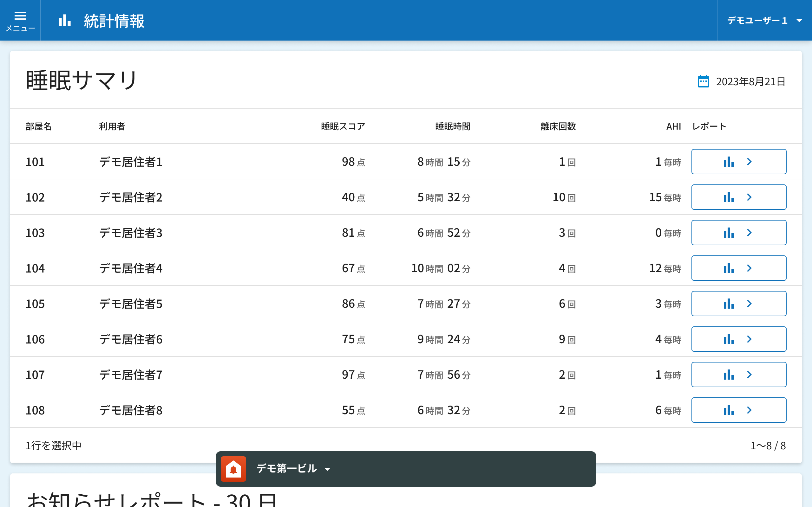Open report for room 102

(738, 197)
